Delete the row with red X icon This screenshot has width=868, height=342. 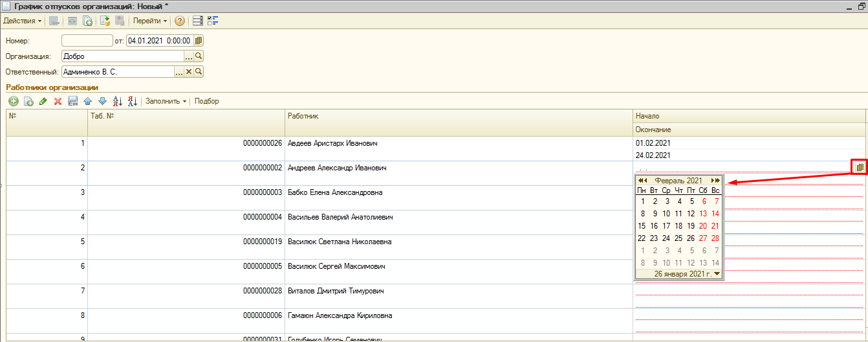(58, 101)
